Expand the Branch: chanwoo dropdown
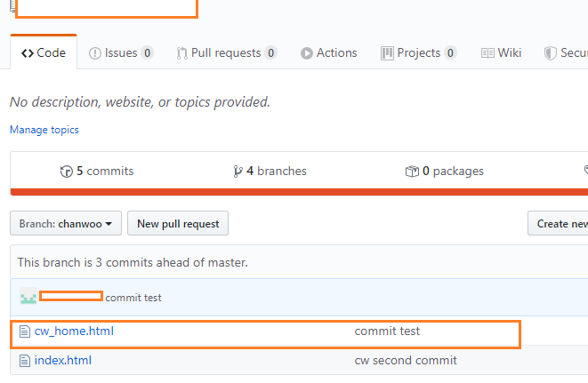This screenshot has height=383, width=588. [66, 223]
